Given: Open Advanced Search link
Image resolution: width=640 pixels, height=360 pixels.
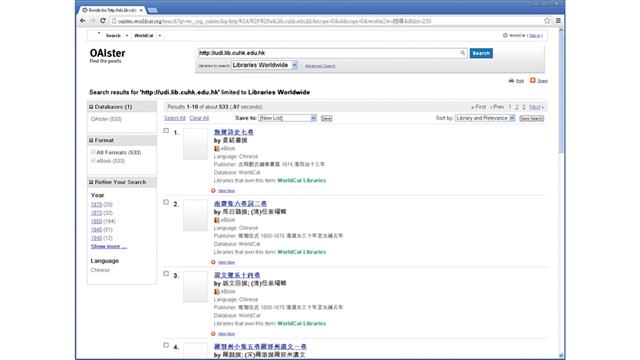Looking at the screenshot, I should tap(320, 66).
